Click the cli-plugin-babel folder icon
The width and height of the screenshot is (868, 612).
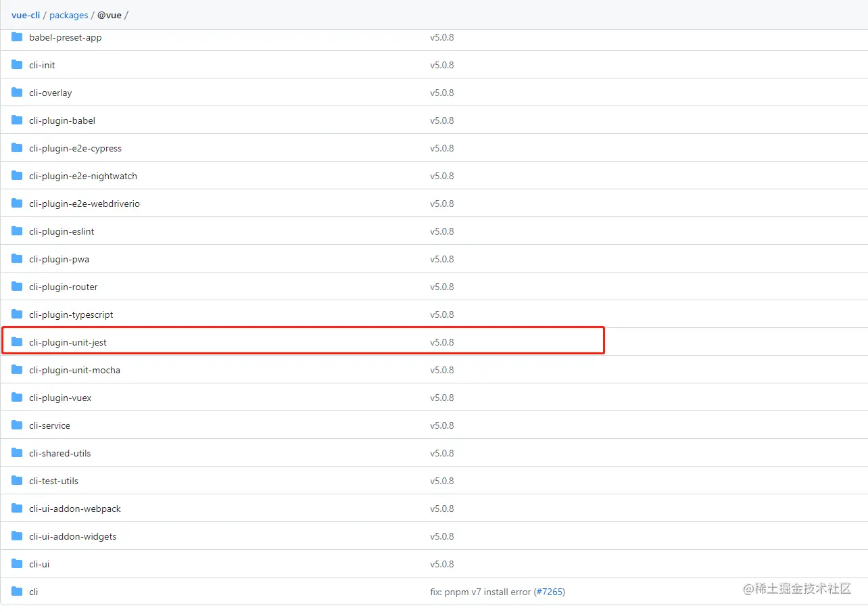click(17, 120)
